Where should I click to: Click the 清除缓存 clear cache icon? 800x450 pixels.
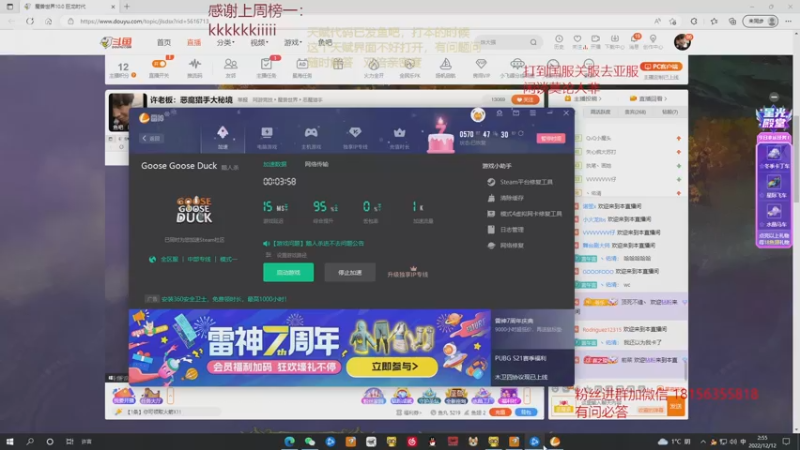[491, 198]
